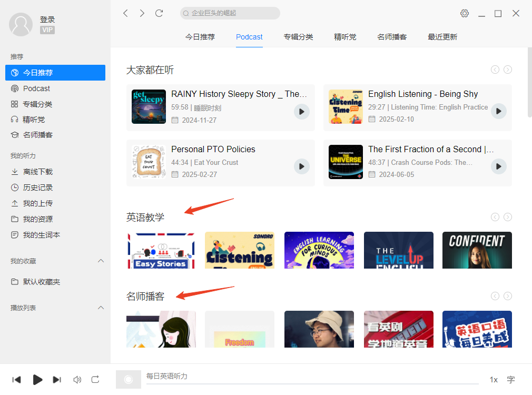Open settings via the gear icon

465,13
